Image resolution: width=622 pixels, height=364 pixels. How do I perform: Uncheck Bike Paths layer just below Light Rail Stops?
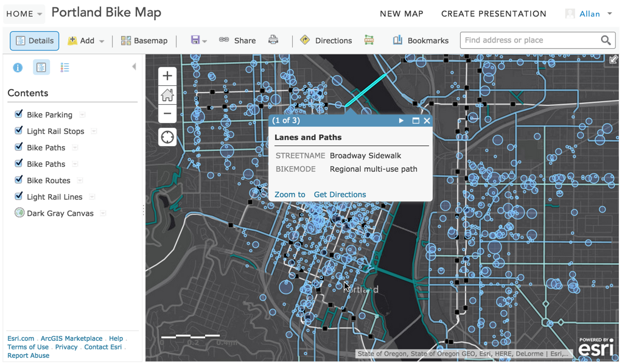coord(18,147)
